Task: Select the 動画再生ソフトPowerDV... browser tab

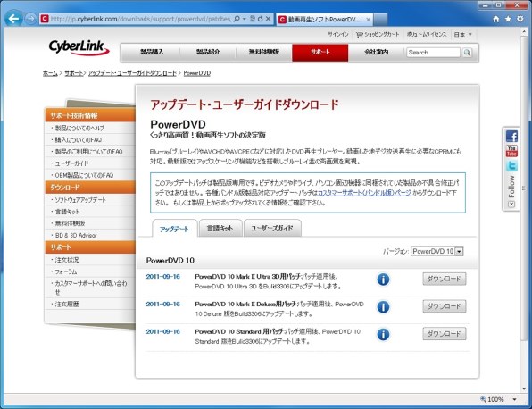Action: click(x=324, y=20)
